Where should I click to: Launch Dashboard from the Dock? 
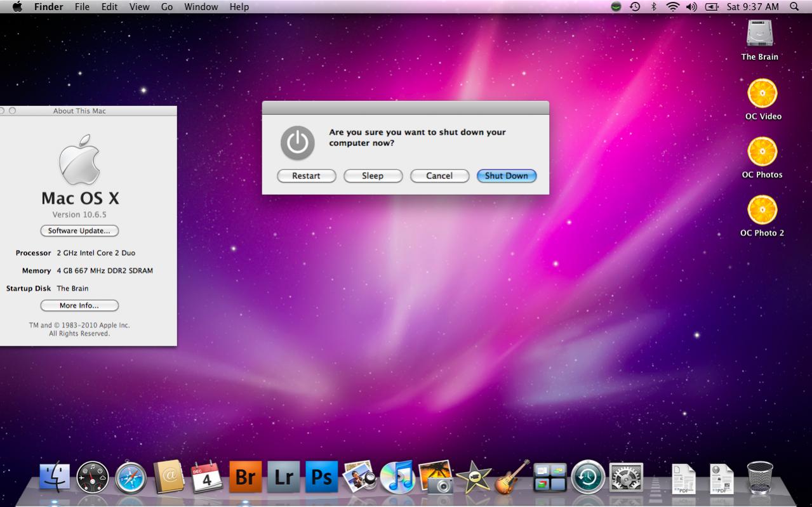[x=93, y=477]
